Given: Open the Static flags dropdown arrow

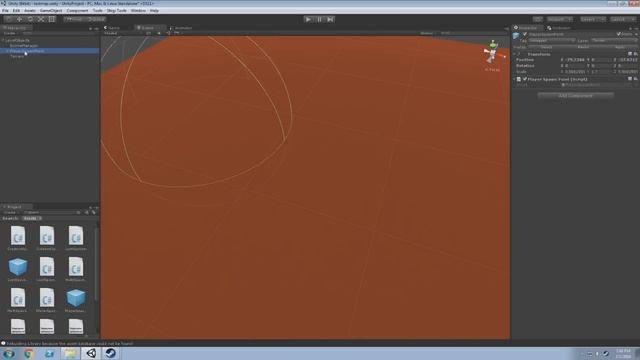Looking at the screenshot, I should (x=636, y=34).
